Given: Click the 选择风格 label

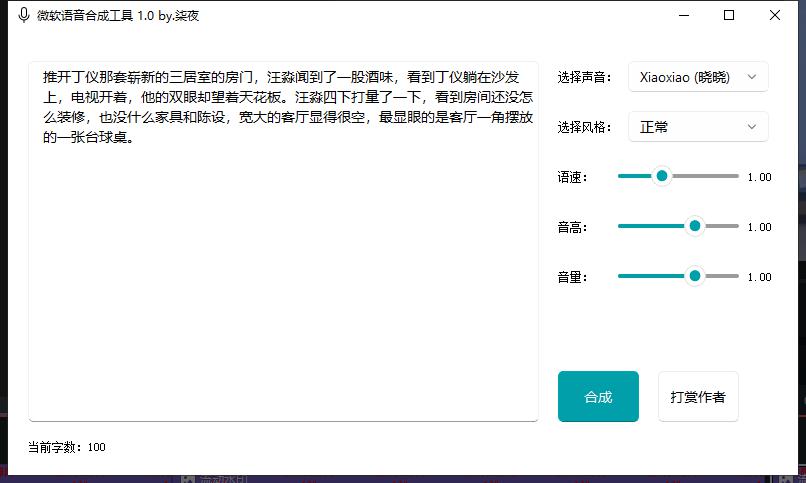Looking at the screenshot, I should click(x=585, y=127).
